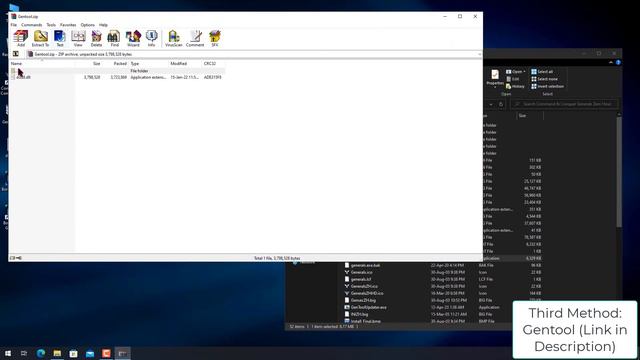640x360 pixels.
Task: Click the Open button in Explorer ribbon
Action: (x=516, y=71)
